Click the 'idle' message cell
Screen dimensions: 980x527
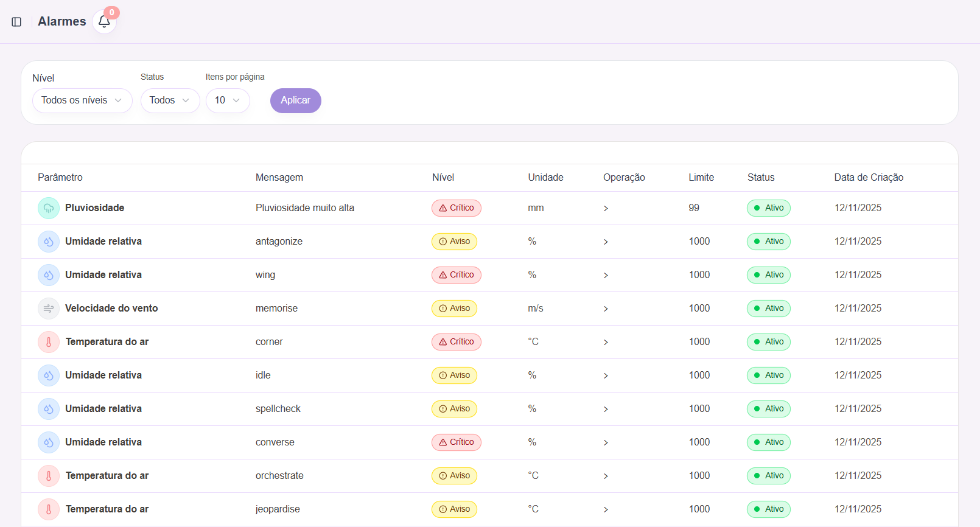tap(263, 375)
